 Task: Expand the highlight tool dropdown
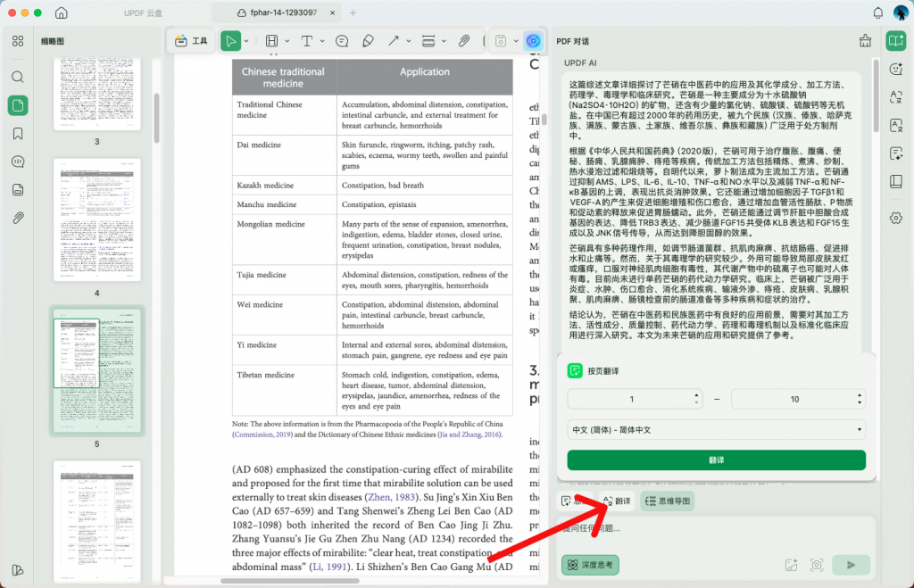(x=287, y=41)
